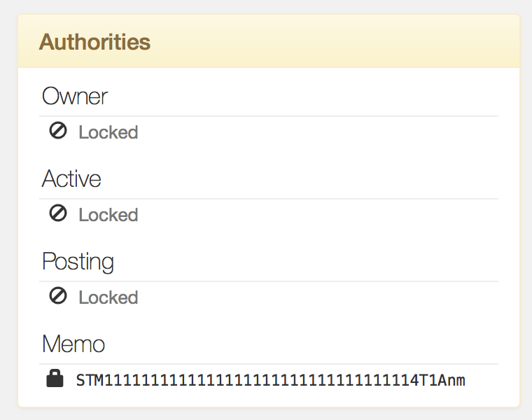Image resolution: width=532 pixels, height=420 pixels.
Task: Click the divider line below Active heading
Action: (x=269, y=199)
